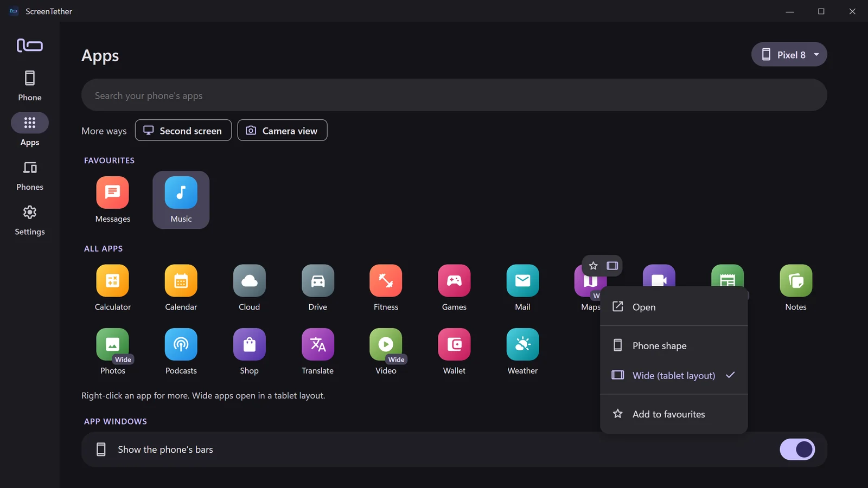The height and width of the screenshot is (488, 868).
Task: Open Settings from the sidebar
Action: pyautogui.click(x=30, y=220)
